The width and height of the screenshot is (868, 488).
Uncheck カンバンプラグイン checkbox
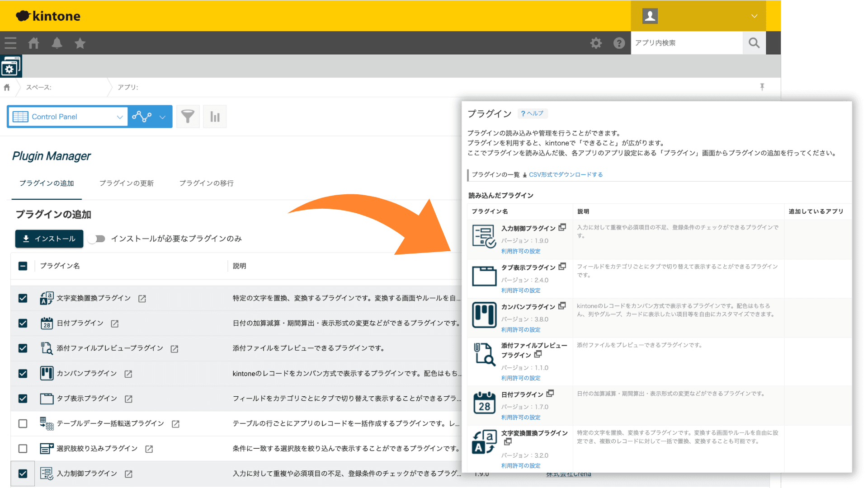[x=23, y=374]
